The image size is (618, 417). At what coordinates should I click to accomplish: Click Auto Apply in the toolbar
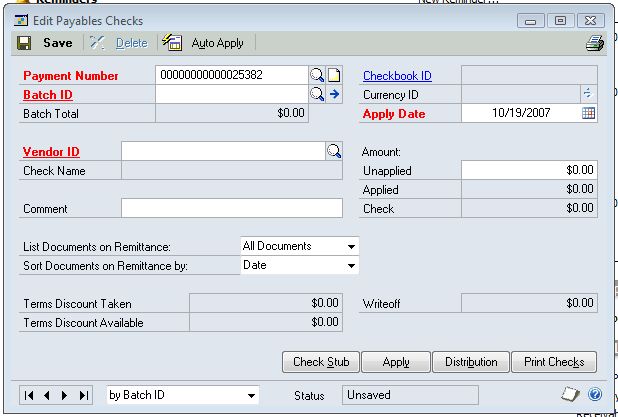coord(203,43)
